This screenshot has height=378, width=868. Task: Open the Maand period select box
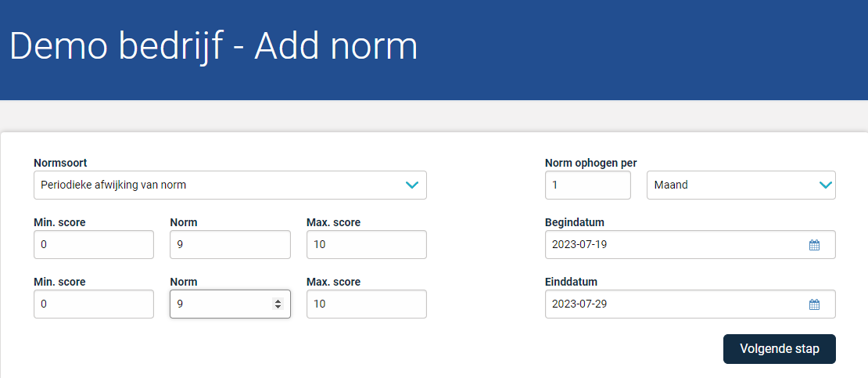pyautogui.click(x=741, y=185)
